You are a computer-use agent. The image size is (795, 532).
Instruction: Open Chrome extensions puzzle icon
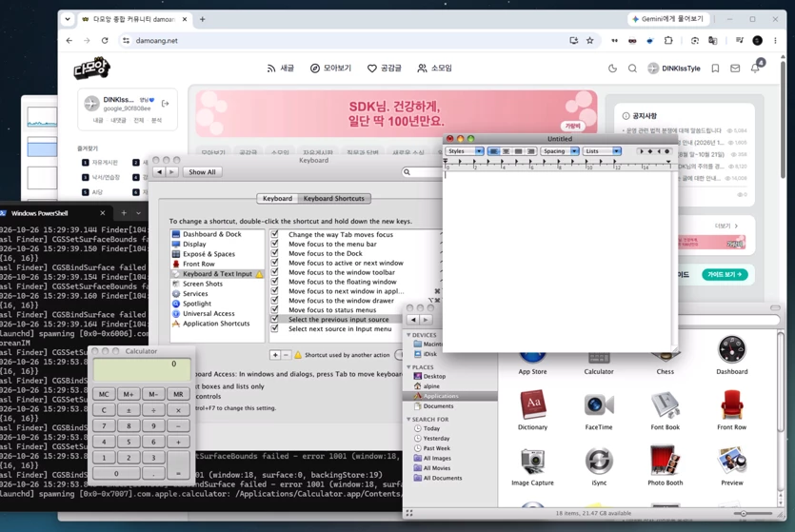point(668,41)
